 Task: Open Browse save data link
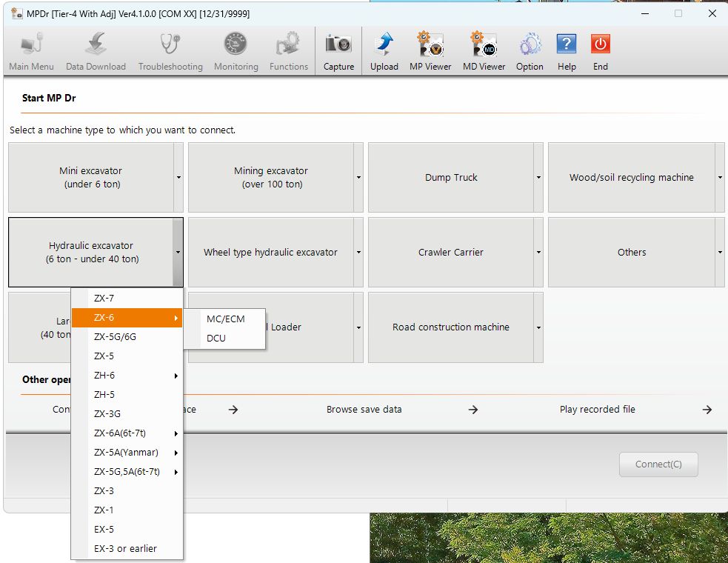[x=364, y=409]
